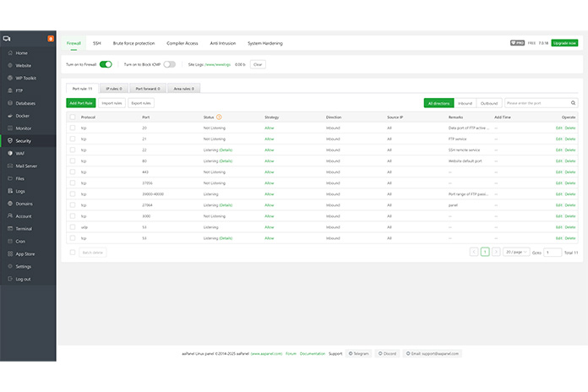Click the WAF shield icon in sidebar
Image resolution: width=588 pixels, height=392 pixels.
click(9, 153)
